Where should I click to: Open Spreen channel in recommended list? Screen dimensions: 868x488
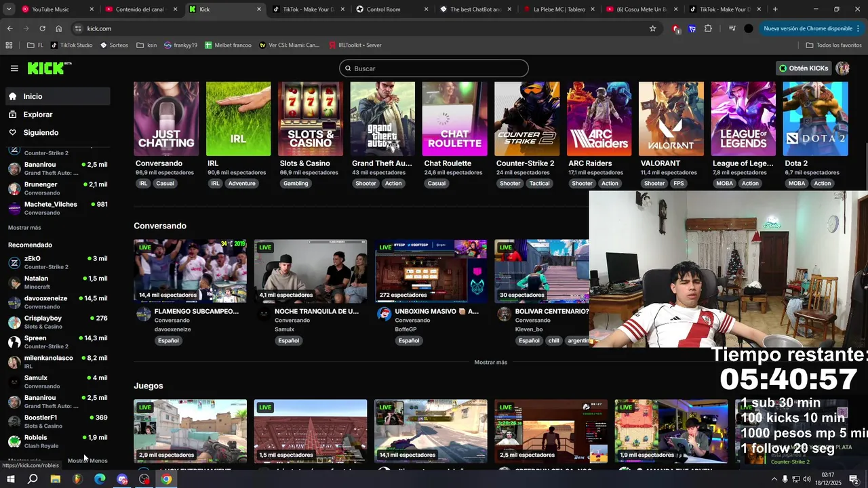[57, 342]
